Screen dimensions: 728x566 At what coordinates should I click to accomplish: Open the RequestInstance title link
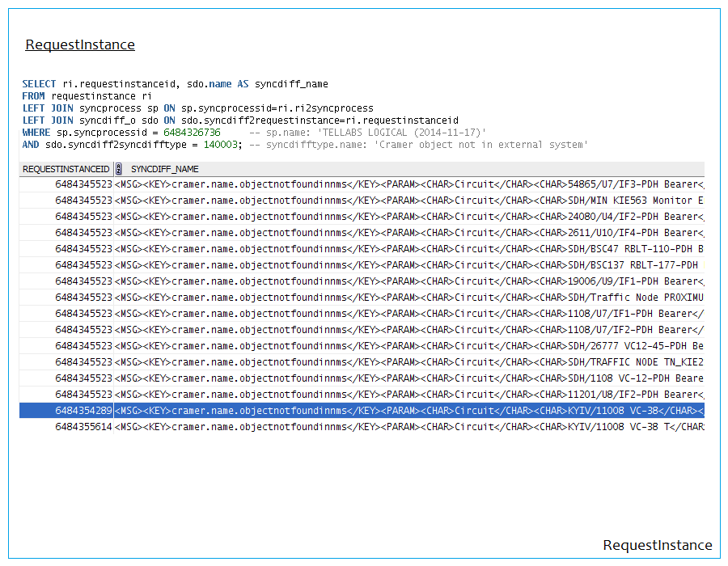click(80, 45)
